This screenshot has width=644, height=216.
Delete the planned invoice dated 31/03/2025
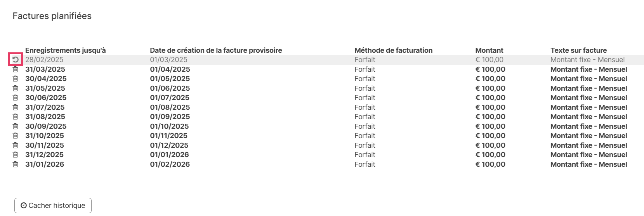click(x=16, y=69)
